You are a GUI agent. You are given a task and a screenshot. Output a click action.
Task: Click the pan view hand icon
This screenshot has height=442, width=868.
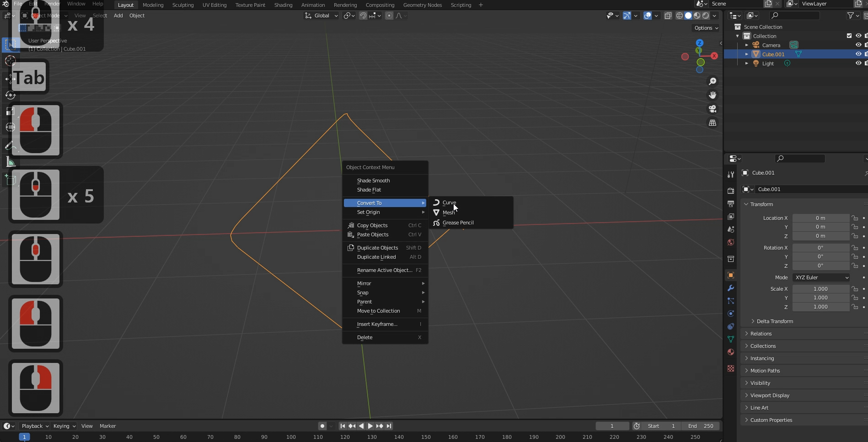pos(713,95)
